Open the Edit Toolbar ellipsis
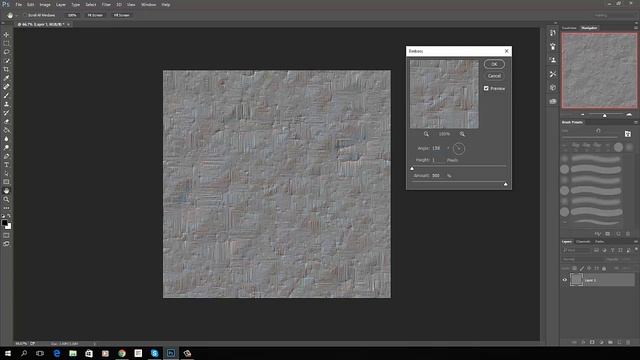Viewport: 640px width, 360px height. click(6, 208)
